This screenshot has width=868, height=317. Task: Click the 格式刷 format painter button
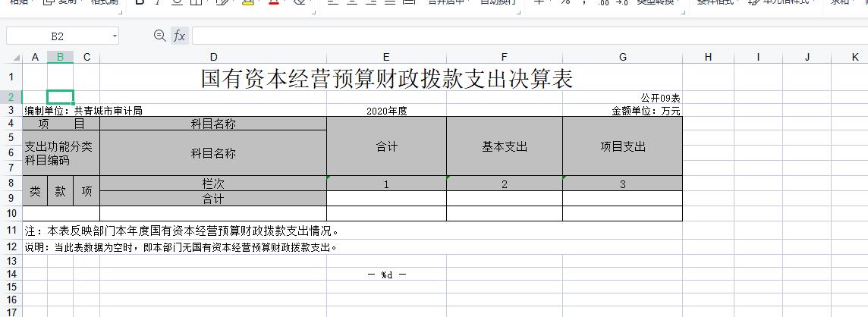[105, 2]
